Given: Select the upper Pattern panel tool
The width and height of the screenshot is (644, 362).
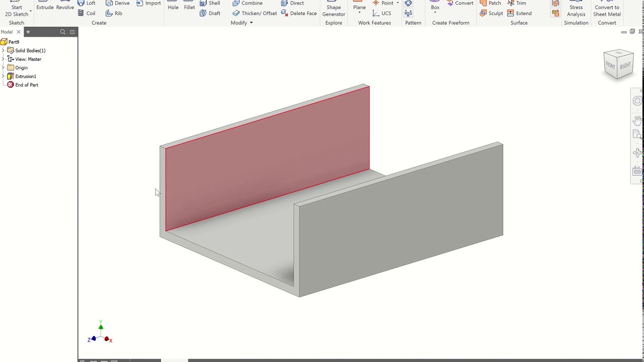Looking at the screenshot, I should point(408,3).
